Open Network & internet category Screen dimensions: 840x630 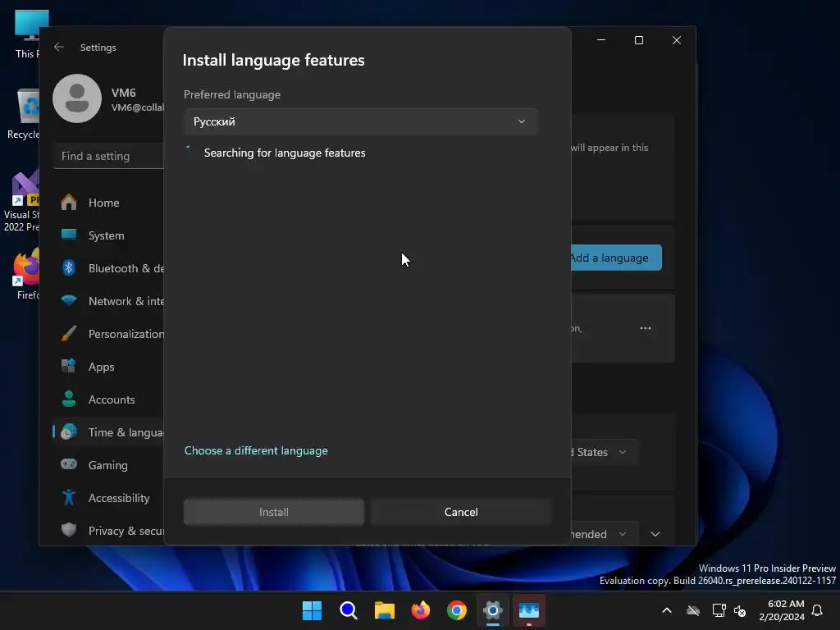pyautogui.click(x=109, y=301)
